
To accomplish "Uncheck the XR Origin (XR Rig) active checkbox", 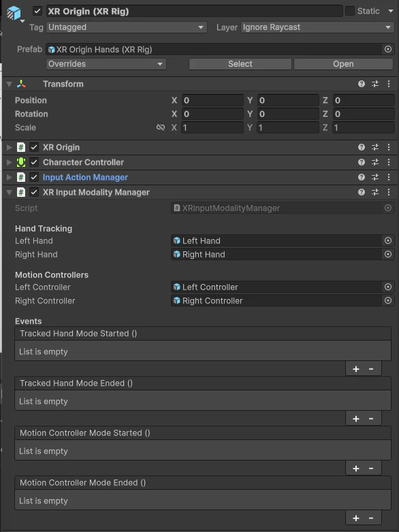I will [x=37, y=11].
